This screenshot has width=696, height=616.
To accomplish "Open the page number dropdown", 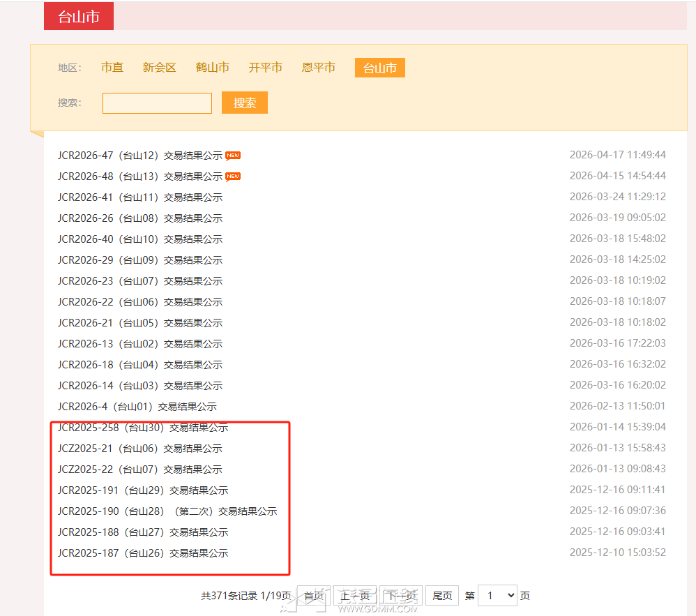I will point(497,595).
